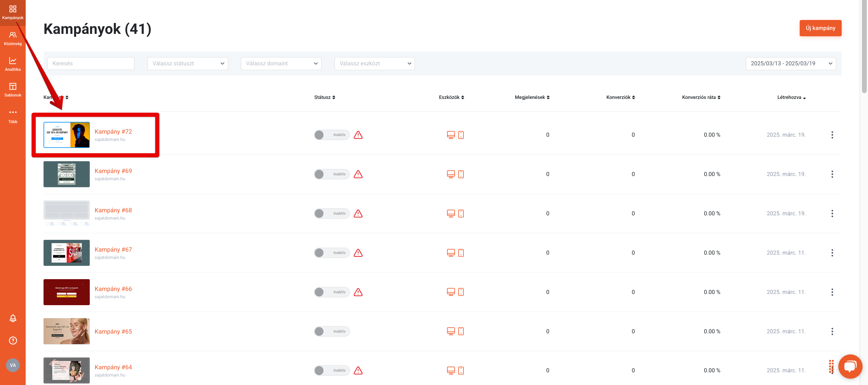868x385 pixels.
Task: Sort by the Megjelenések column
Action: click(x=532, y=97)
